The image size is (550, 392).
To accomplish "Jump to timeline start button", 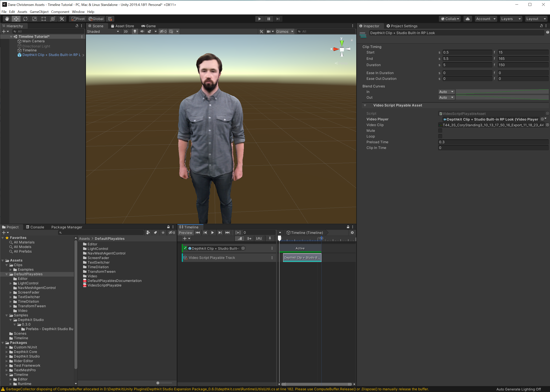I will pos(198,233).
